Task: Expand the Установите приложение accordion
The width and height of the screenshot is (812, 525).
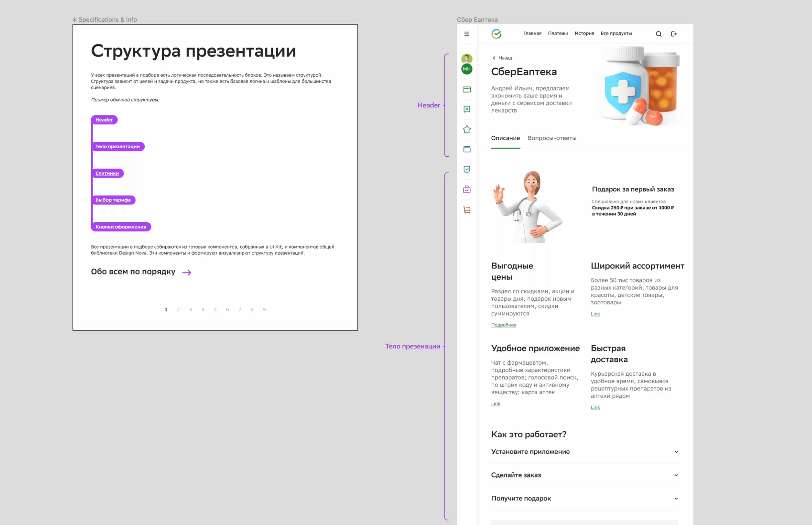Action: [584, 452]
